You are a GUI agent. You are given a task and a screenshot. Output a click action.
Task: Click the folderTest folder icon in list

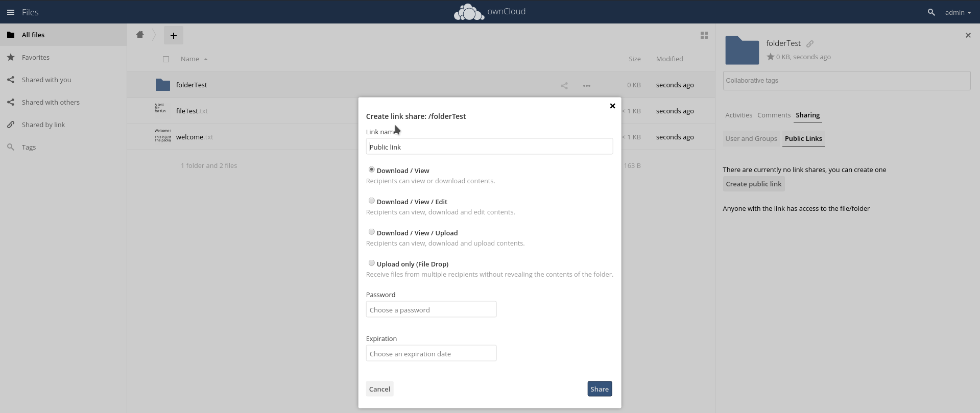pyautogui.click(x=163, y=85)
